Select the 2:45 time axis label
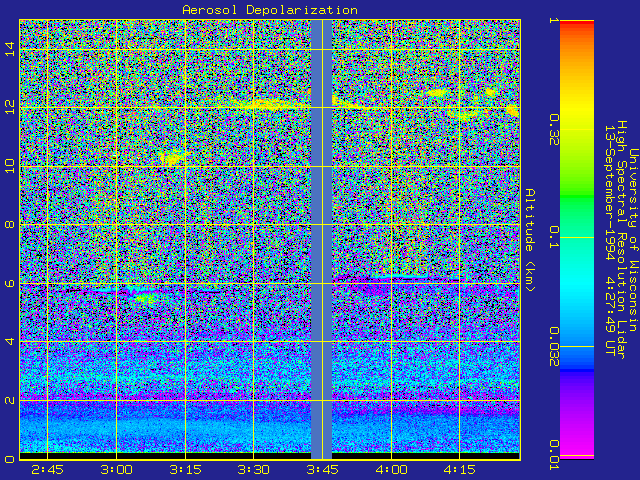The height and width of the screenshot is (480, 640). (47, 470)
